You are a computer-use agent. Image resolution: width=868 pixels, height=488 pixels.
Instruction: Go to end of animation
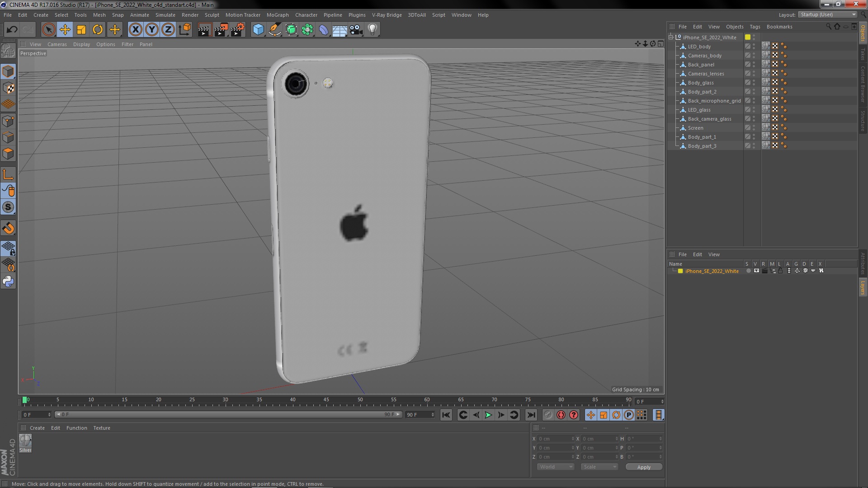(531, 415)
